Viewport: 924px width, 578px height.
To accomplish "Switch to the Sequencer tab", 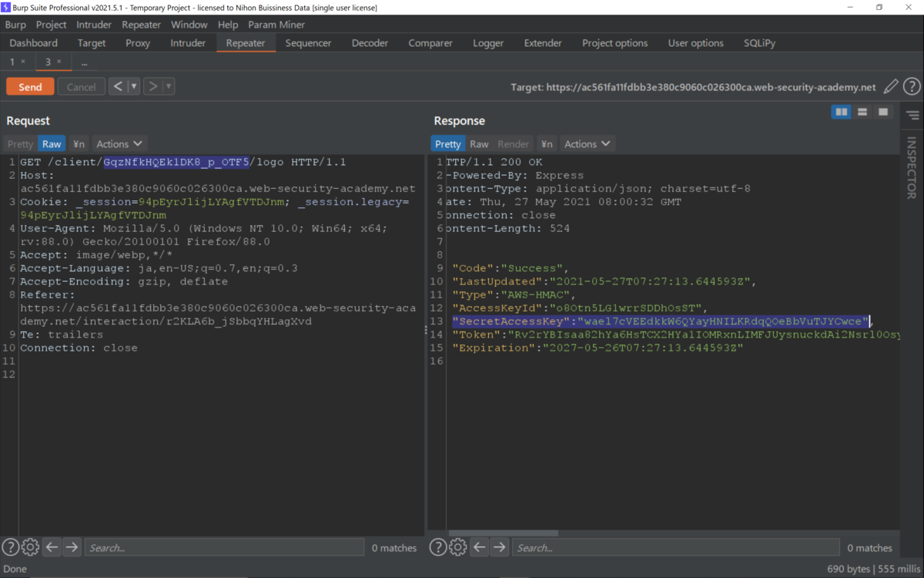I will (308, 43).
